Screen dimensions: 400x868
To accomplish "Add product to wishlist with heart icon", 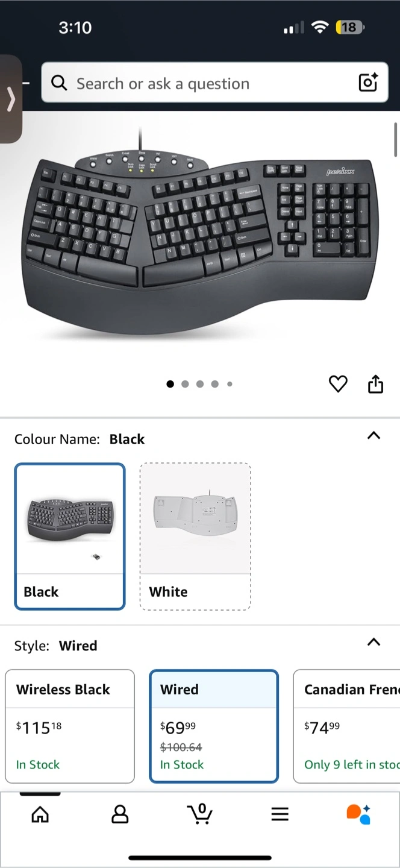I will [338, 384].
